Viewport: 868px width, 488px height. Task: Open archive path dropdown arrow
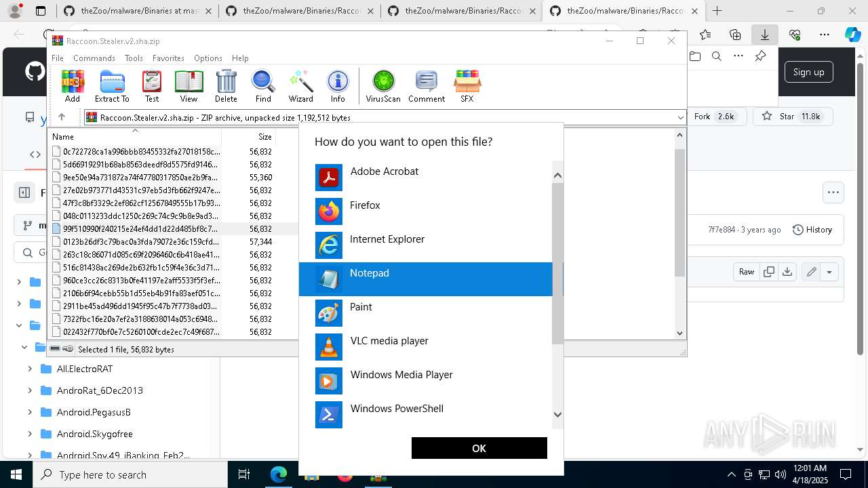coord(680,118)
